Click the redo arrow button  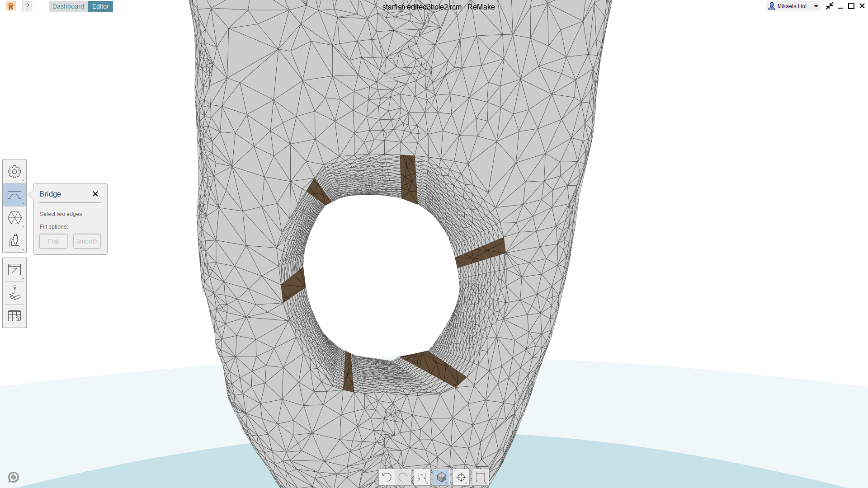[403, 477]
